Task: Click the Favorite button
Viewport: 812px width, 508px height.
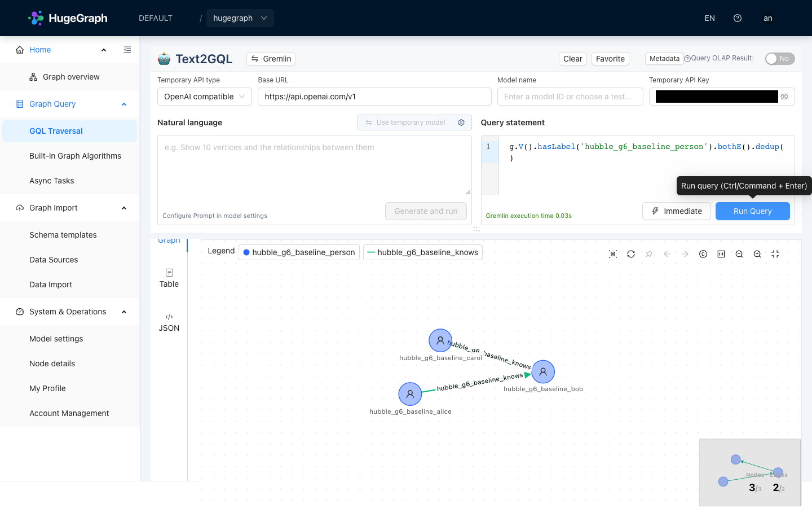Action: click(x=610, y=59)
